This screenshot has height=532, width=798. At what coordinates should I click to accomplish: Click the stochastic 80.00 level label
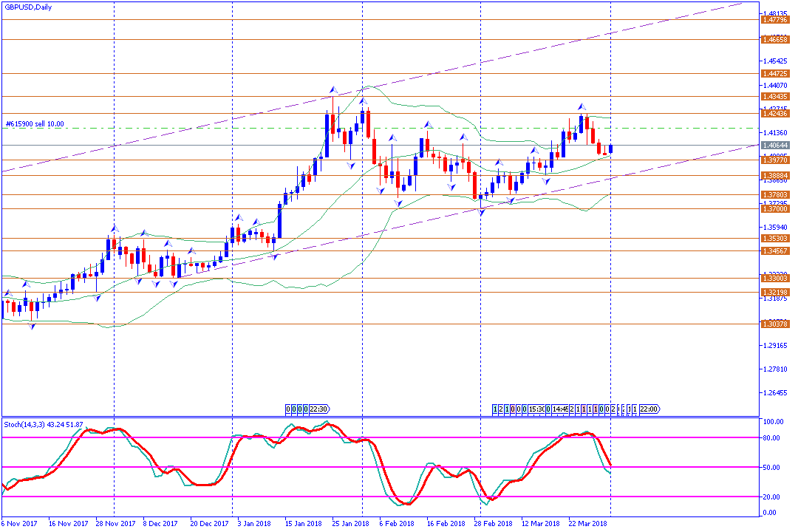(772, 438)
